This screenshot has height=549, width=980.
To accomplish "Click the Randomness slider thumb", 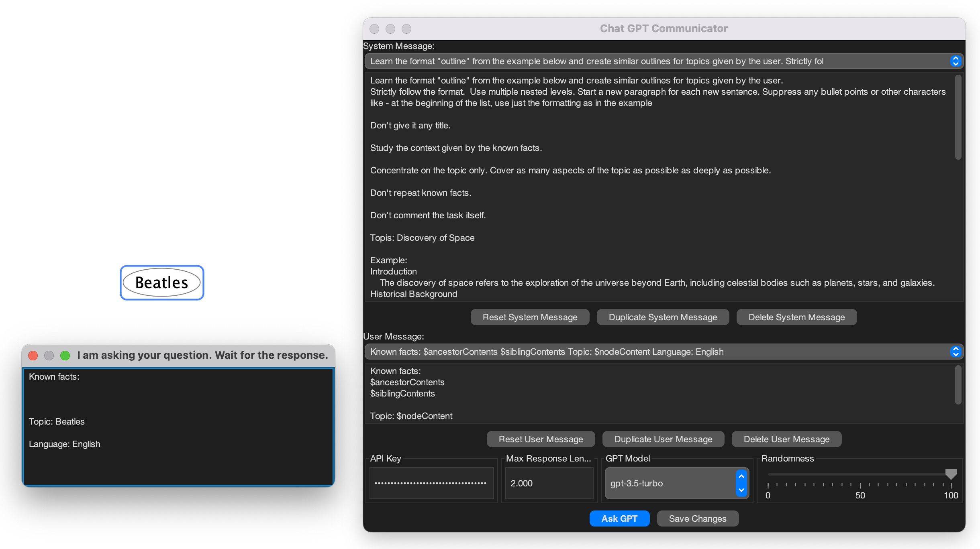I will pos(951,474).
